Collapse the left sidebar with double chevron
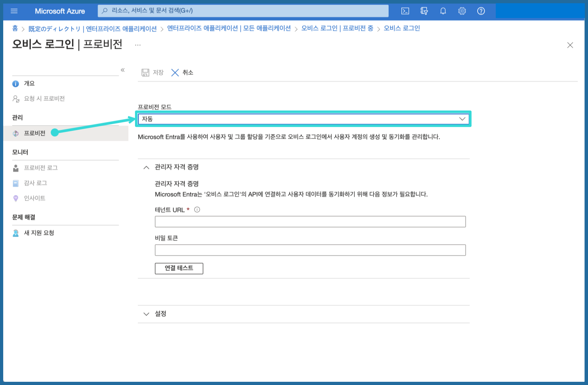Image resolution: width=588 pixels, height=385 pixels. tap(123, 70)
